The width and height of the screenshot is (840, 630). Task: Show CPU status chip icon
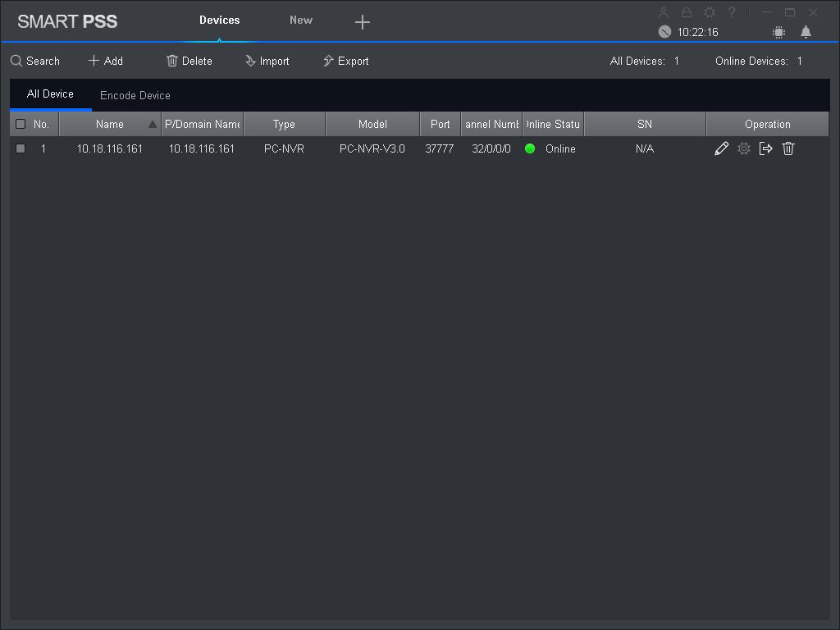point(779,32)
